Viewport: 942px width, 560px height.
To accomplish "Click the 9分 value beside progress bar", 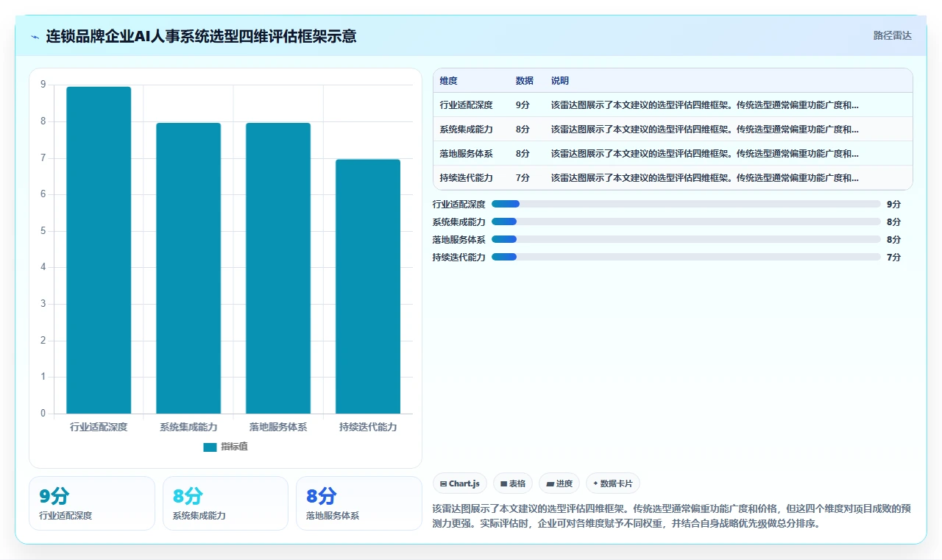I will click(893, 204).
